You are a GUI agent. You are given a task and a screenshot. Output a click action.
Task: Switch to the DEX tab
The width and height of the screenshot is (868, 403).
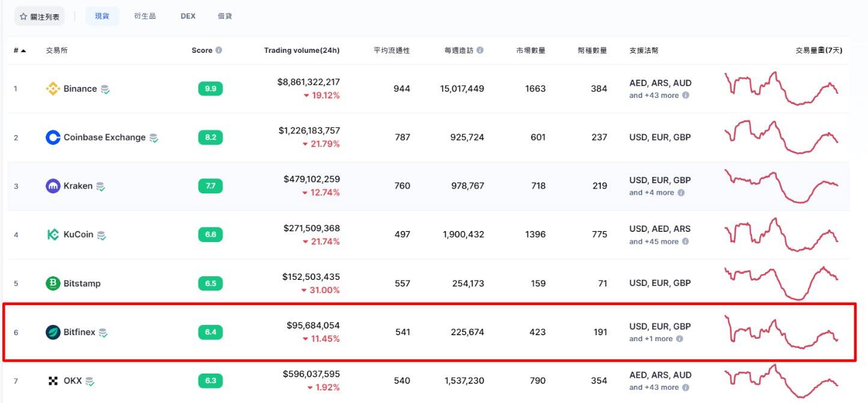(188, 16)
